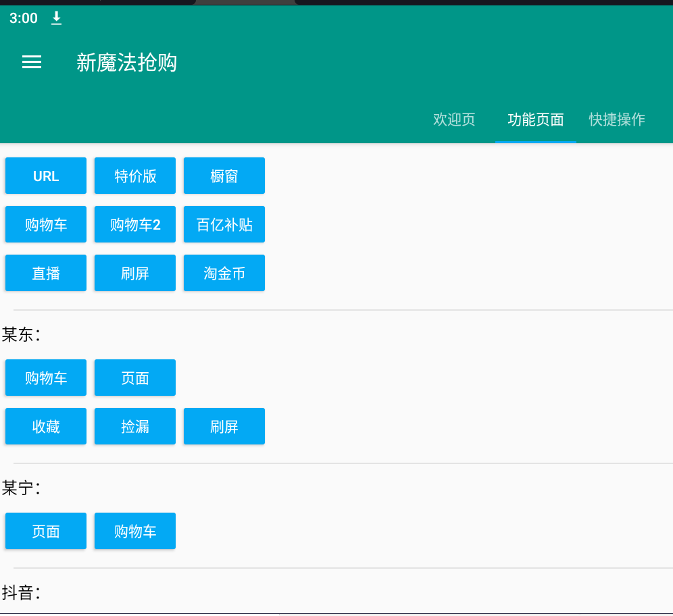The image size is (673, 616).
Task: Click the 特价版 button
Action: click(135, 176)
